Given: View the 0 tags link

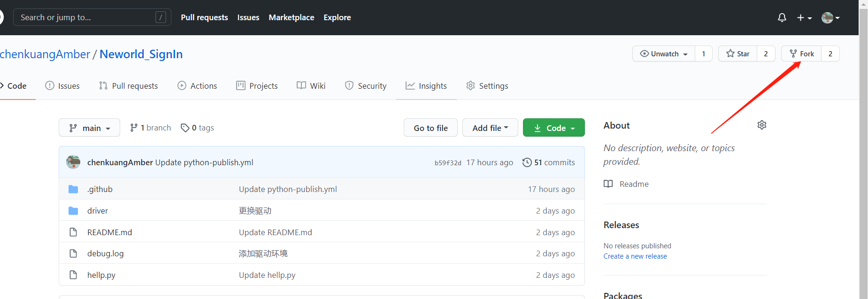Looking at the screenshot, I should (197, 128).
